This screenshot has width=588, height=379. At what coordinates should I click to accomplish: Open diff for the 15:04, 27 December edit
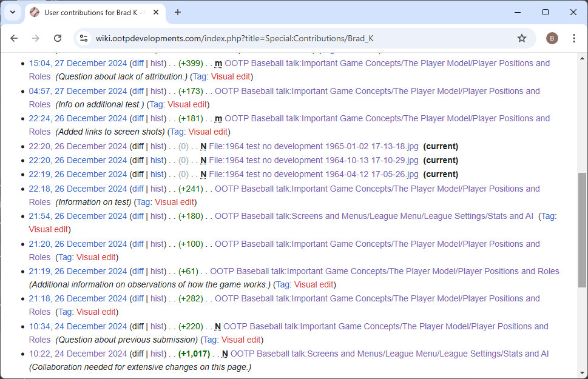click(138, 63)
